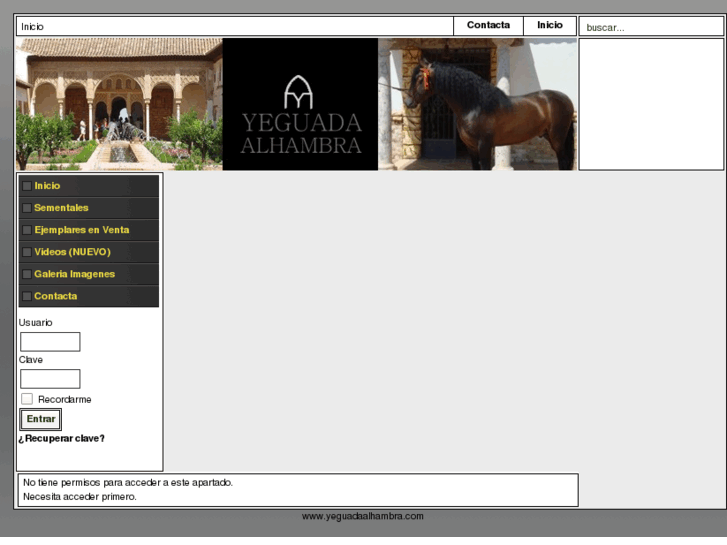
Task: Click the Entrar login button
Action: pos(41,419)
